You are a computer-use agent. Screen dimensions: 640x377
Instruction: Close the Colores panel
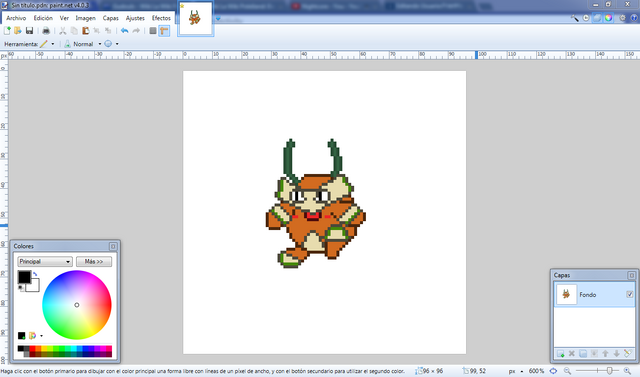[113, 246]
